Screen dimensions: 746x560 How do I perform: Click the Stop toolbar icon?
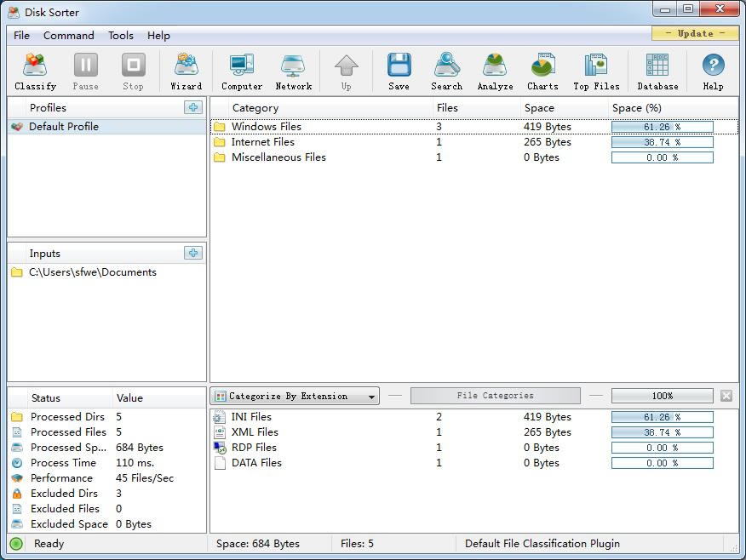click(133, 71)
